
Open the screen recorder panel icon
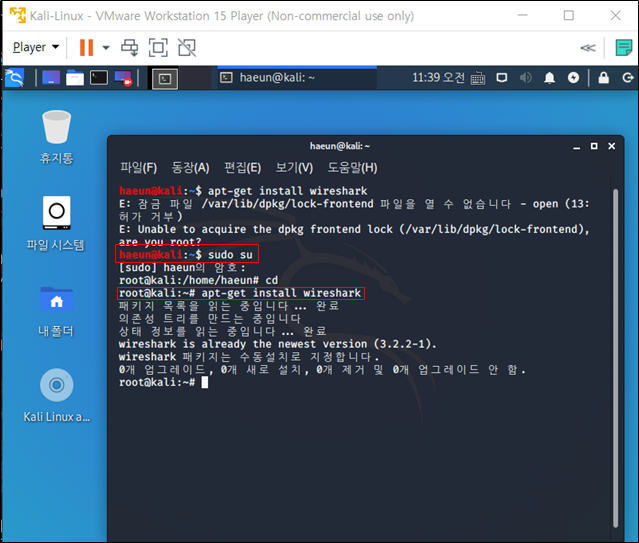point(123,77)
